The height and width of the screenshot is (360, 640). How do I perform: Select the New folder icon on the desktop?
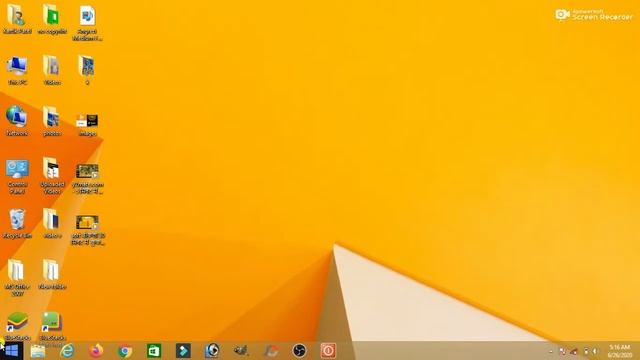pos(52,274)
